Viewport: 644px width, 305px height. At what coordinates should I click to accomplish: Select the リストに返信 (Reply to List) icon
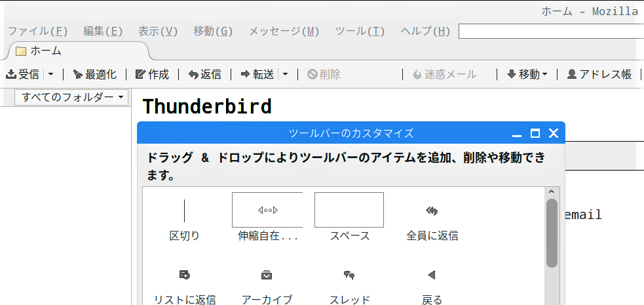[185, 275]
